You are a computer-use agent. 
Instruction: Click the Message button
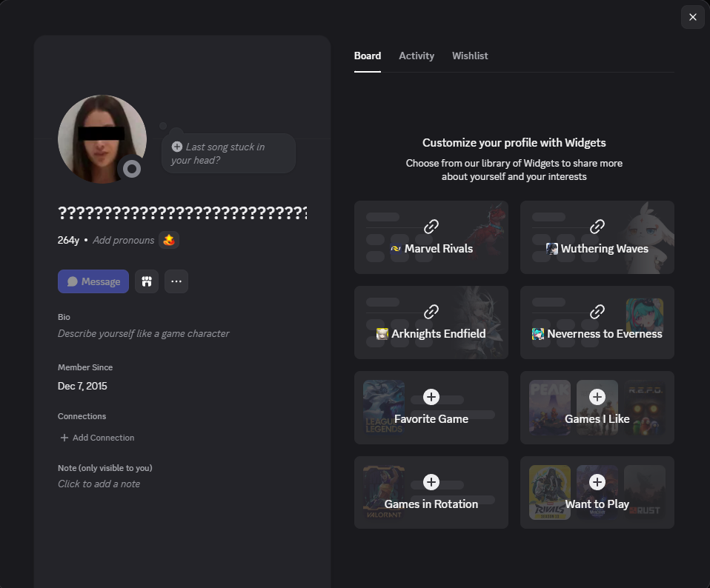pyautogui.click(x=93, y=281)
